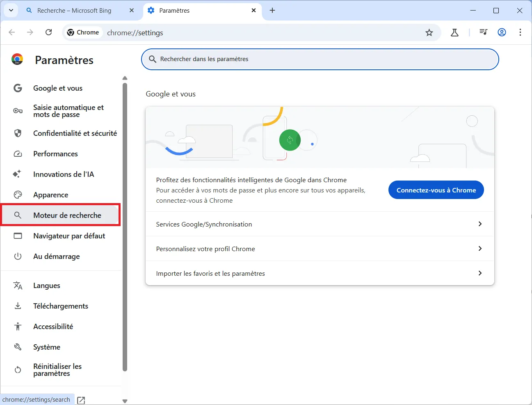Click the accessibility person icon
Image resolution: width=532 pixels, height=405 pixels.
point(18,327)
